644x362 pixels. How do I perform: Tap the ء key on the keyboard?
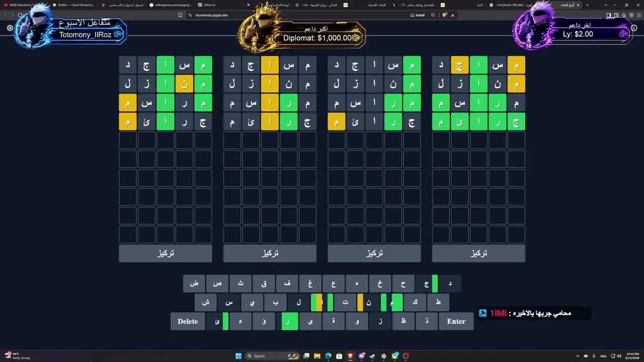241,321
